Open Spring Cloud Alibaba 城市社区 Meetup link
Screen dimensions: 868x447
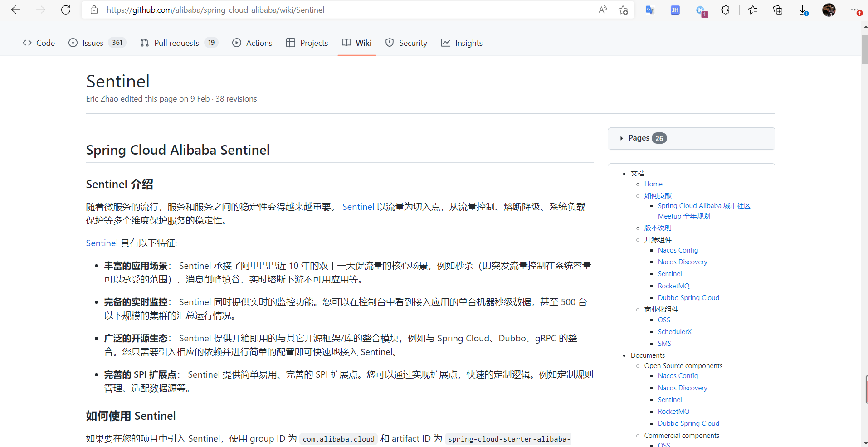(704, 211)
